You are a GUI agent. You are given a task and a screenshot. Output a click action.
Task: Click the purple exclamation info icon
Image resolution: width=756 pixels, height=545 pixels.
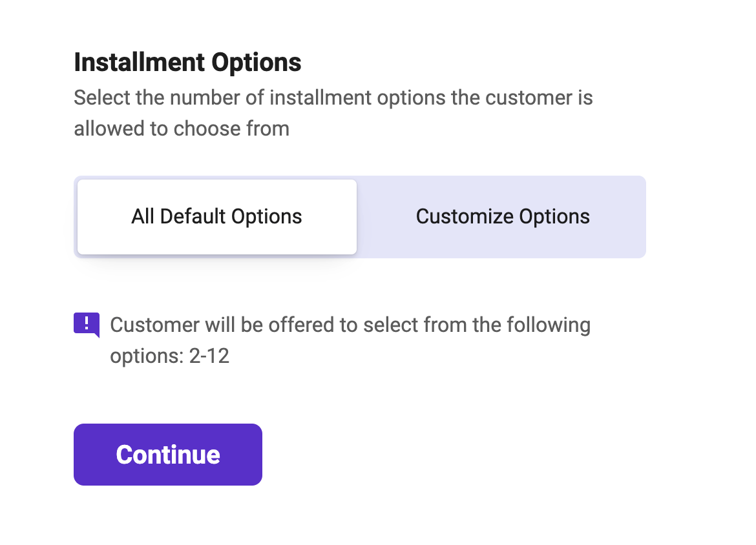pos(87,325)
